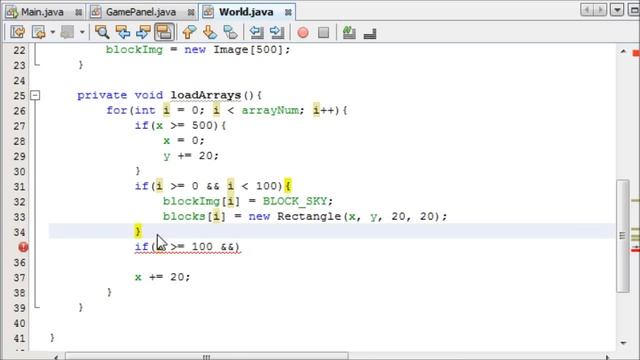Stop macro recording with the square icon
640x360 pixels.
(x=323, y=32)
